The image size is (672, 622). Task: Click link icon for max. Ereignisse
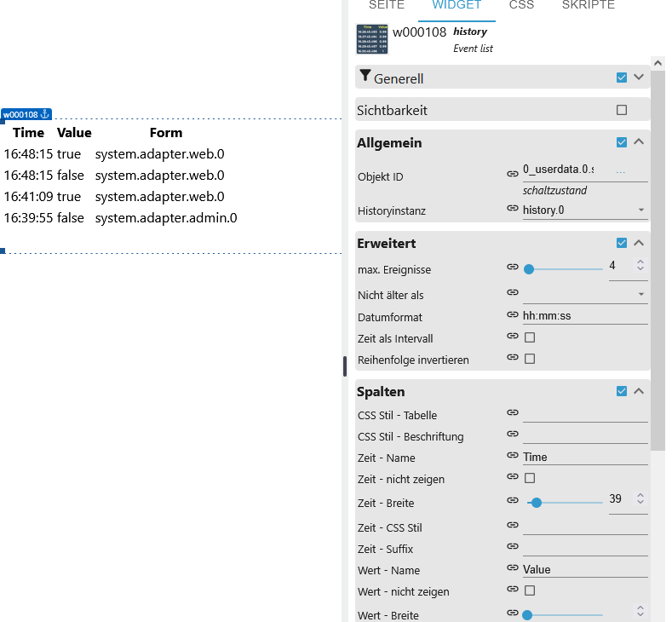click(x=513, y=267)
